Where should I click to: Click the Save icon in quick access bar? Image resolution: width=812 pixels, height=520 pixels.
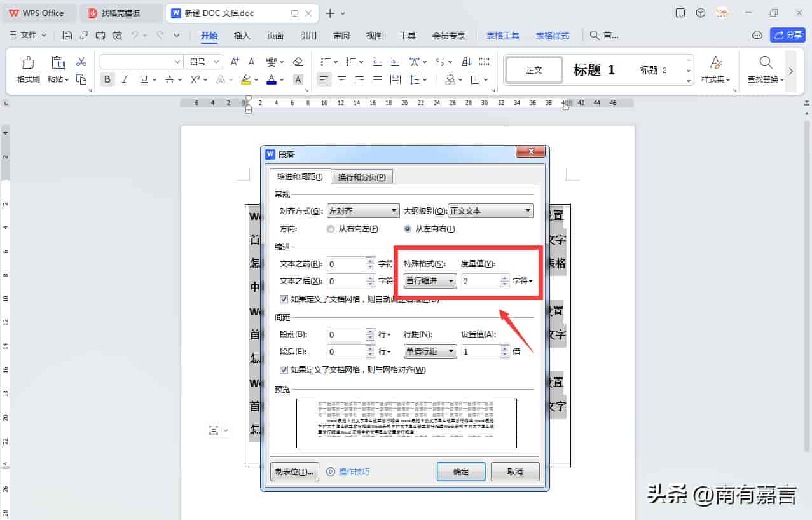coord(67,36)
